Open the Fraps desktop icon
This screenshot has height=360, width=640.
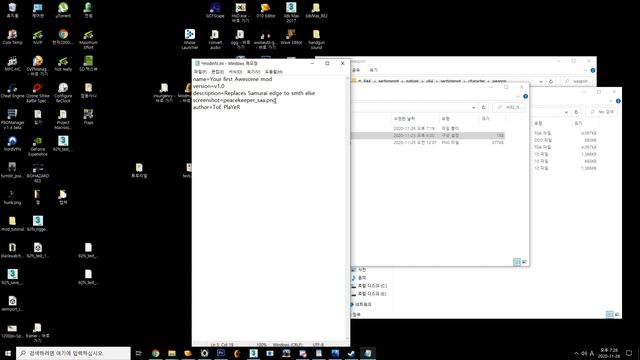pyautogui.click(x=88, y=117)
